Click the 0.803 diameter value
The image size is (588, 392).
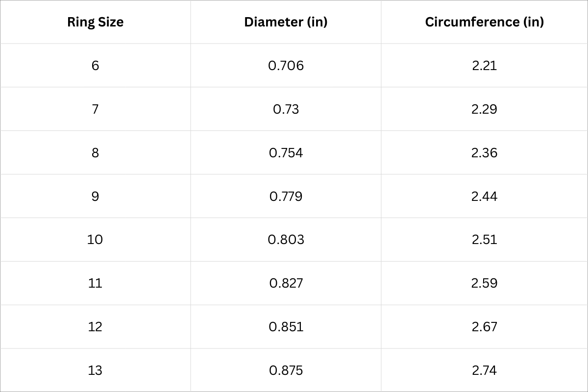(286, 240)
